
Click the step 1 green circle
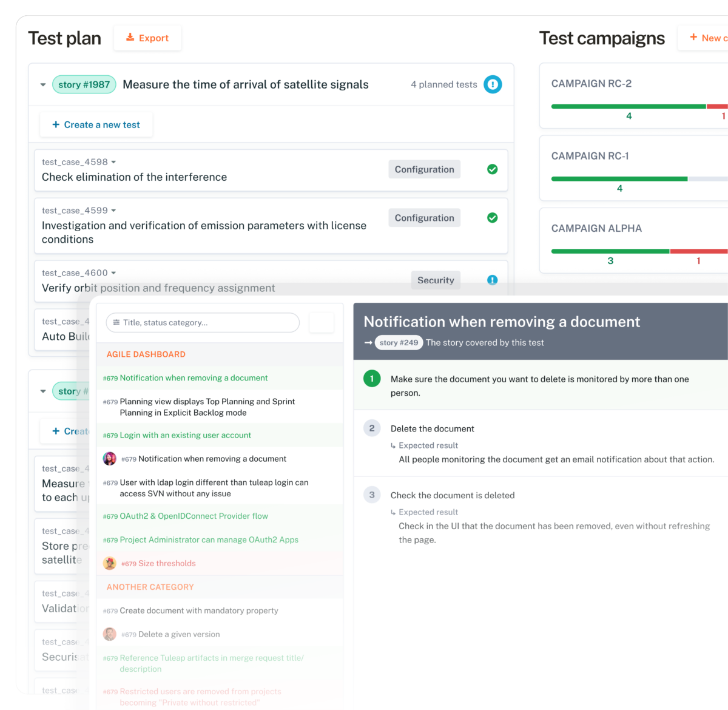372,379
